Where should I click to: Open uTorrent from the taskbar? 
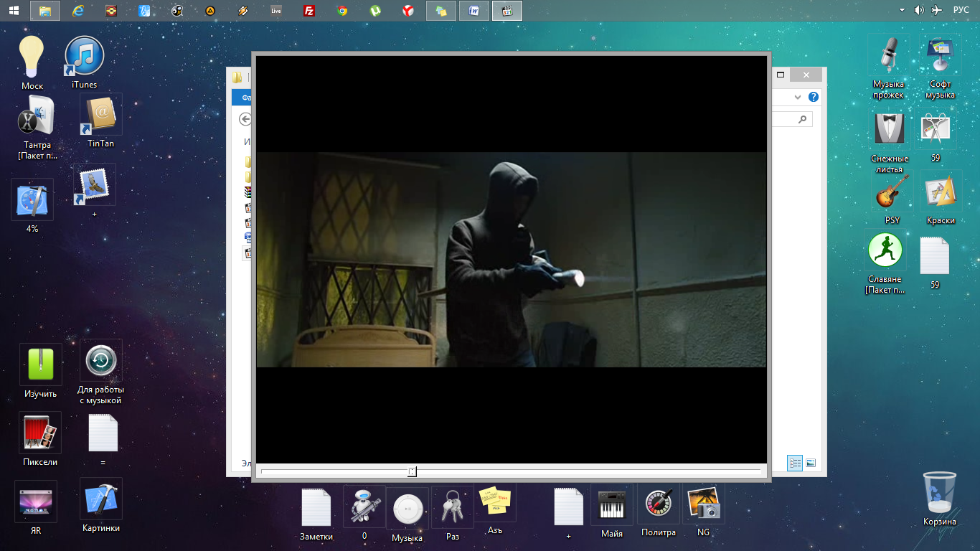tap(375, 11)
